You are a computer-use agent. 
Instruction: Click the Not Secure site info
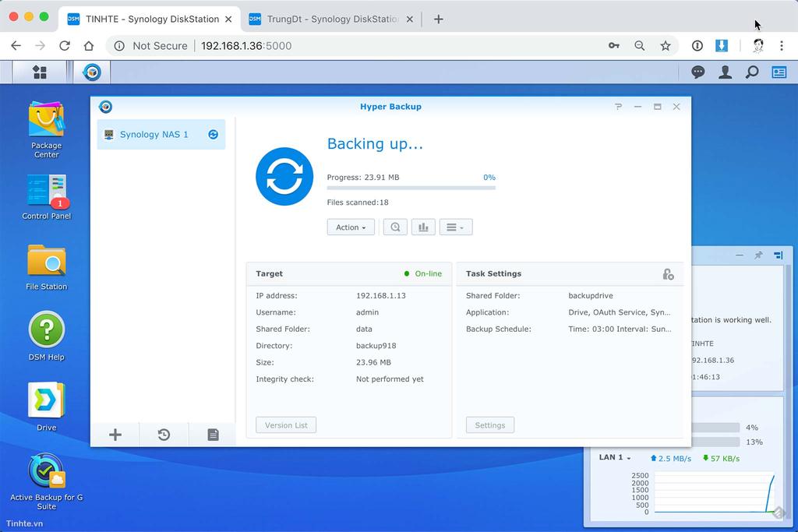(151, 46)
